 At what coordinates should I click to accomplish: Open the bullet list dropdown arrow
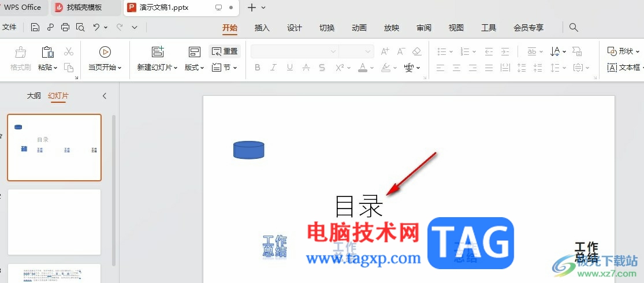point(451,52)
